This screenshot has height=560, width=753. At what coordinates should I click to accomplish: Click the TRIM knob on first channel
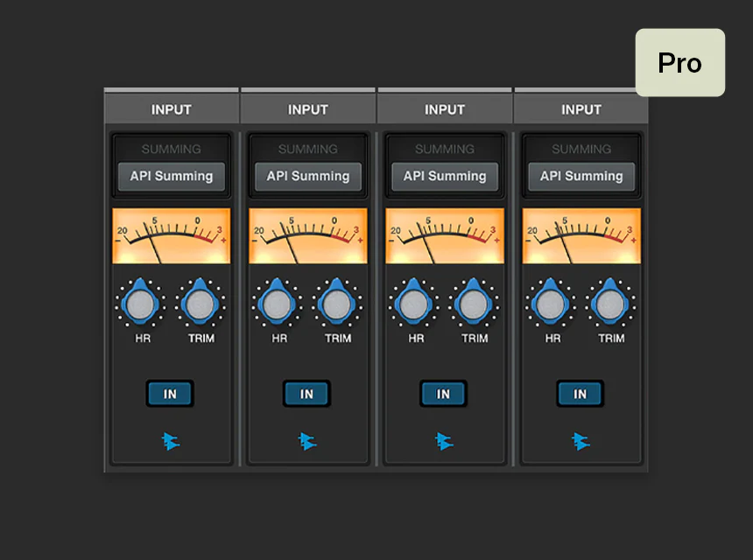(201, 304)
